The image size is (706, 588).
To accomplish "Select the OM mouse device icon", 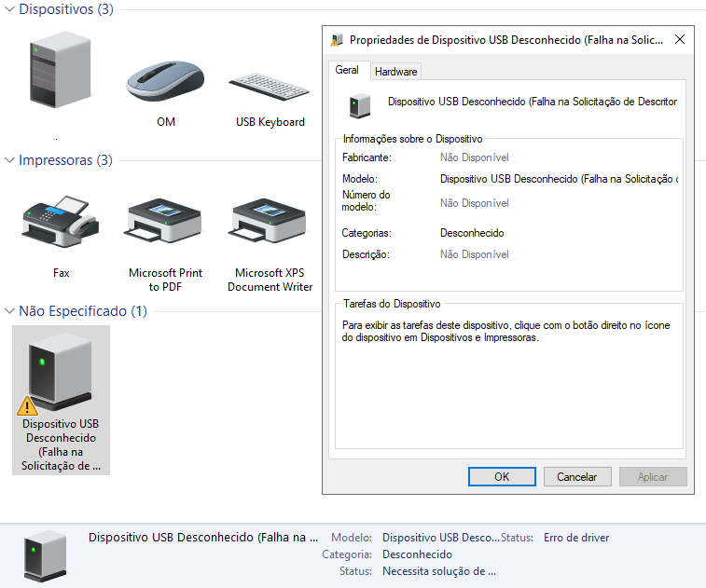I will pyautogui.click(x=165, y=81).
